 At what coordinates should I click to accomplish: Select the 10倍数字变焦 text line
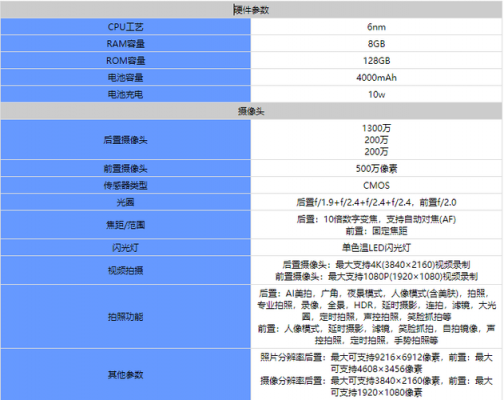(376, 219)
